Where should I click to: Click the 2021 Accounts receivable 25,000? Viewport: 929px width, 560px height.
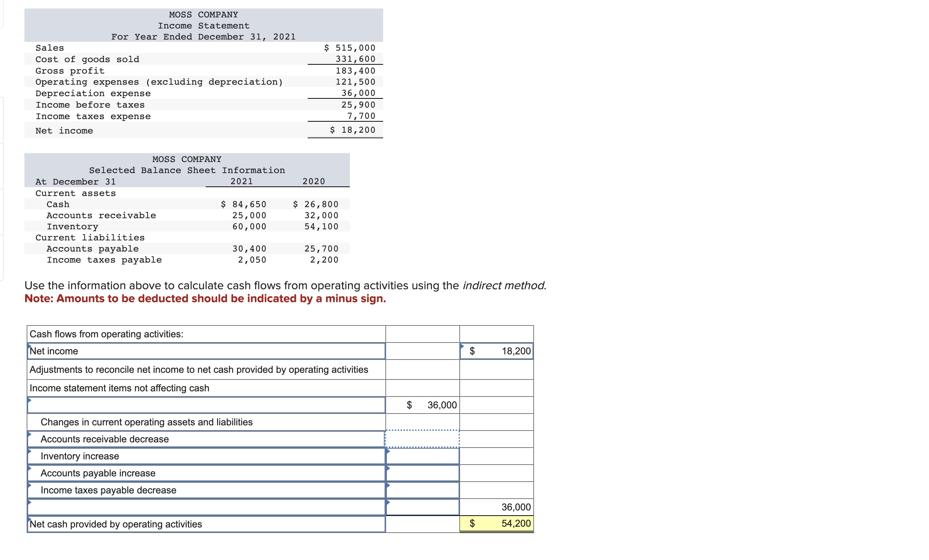(x=249, y=215)
